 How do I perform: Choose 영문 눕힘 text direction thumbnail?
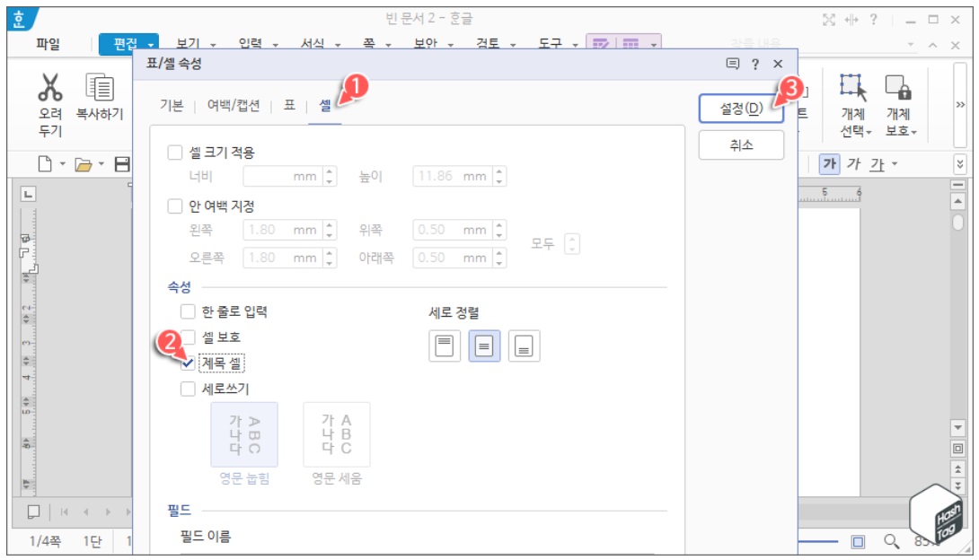coord(244,434)
